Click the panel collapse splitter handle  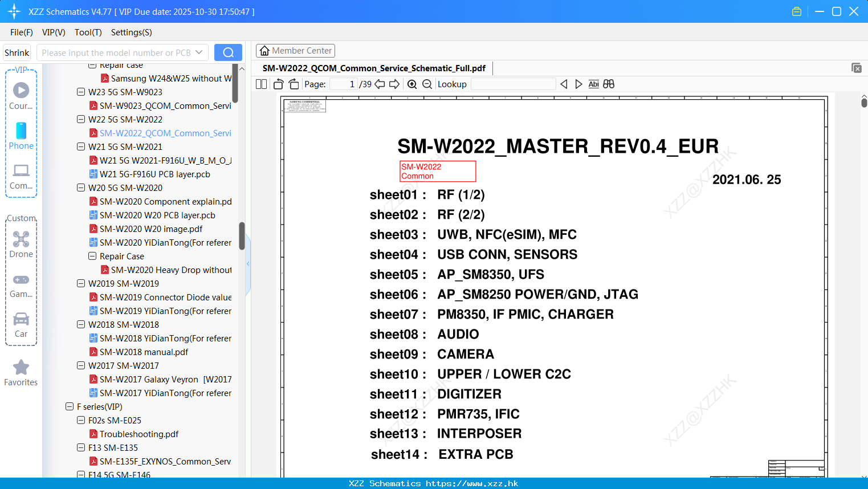pyautogui.click(x=248, y=263)
